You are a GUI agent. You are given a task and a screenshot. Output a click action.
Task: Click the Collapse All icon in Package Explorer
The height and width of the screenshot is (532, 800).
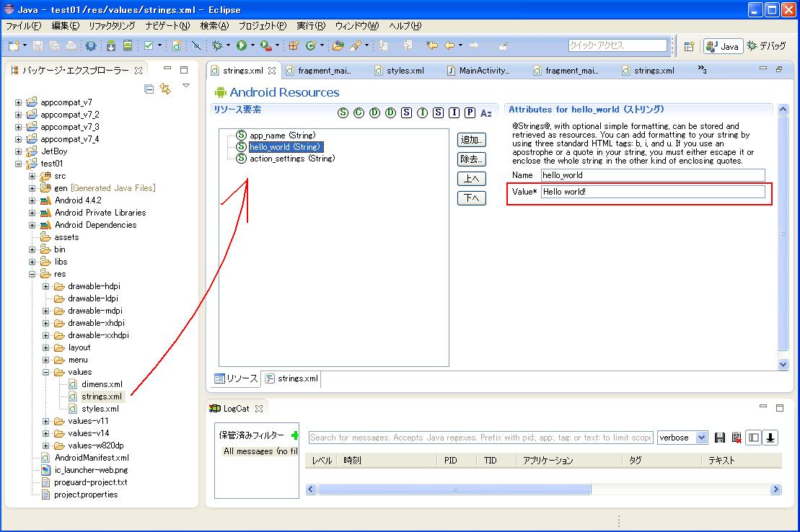[149, 89]
